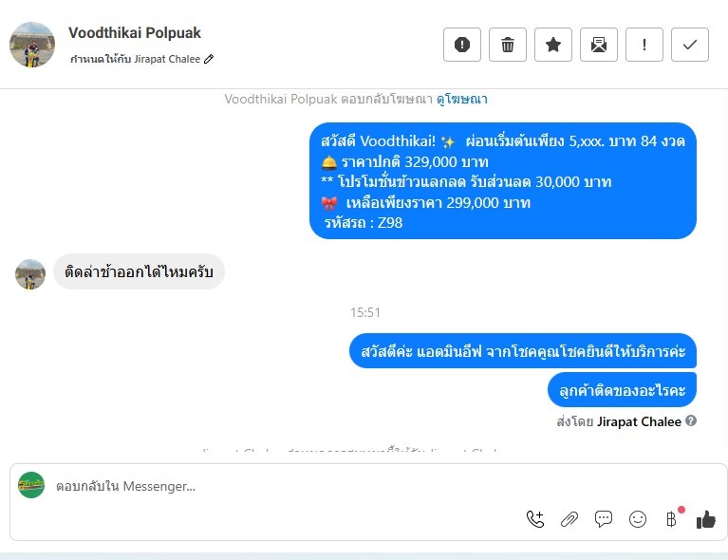Delete conversation using trash icon
The width and height of the screenshot is (728, 560).
pos(508,45)
